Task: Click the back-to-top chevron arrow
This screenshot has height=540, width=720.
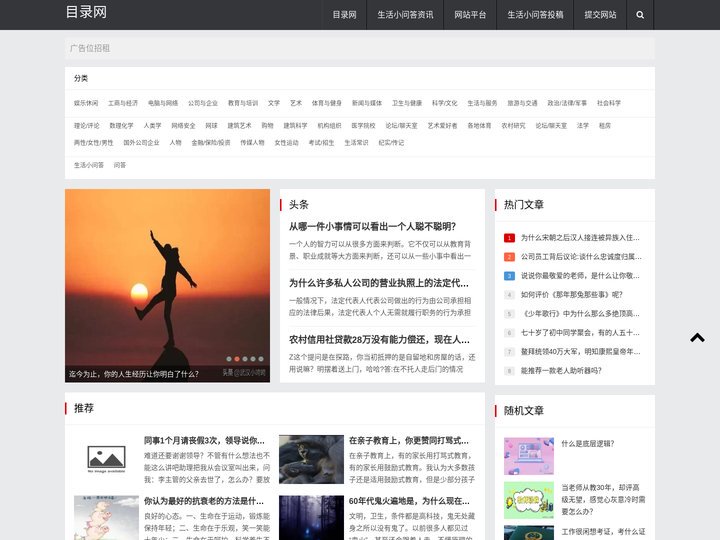Action: coord(697,338)
